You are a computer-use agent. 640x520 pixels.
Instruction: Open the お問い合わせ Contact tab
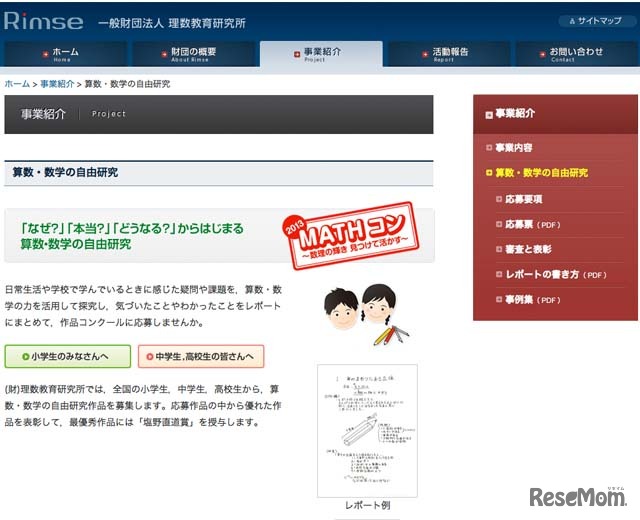pos(577,54)
